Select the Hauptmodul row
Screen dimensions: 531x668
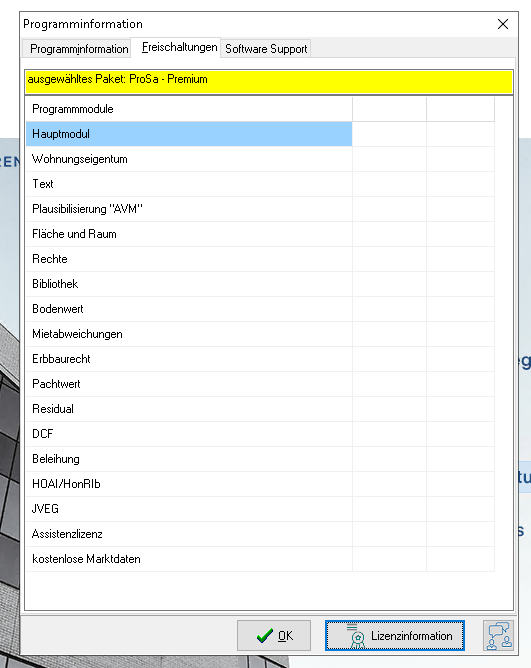pyautogui.click(x=189, y=134)
